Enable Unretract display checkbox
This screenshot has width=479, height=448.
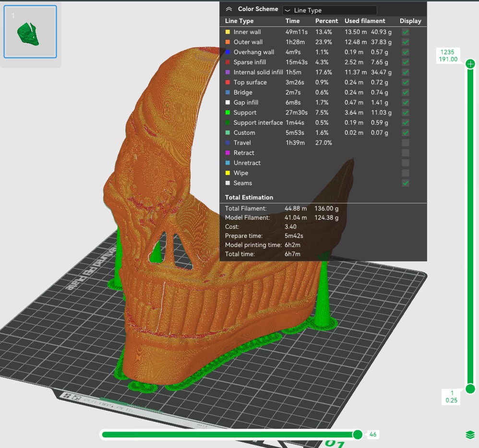[406, 163]
